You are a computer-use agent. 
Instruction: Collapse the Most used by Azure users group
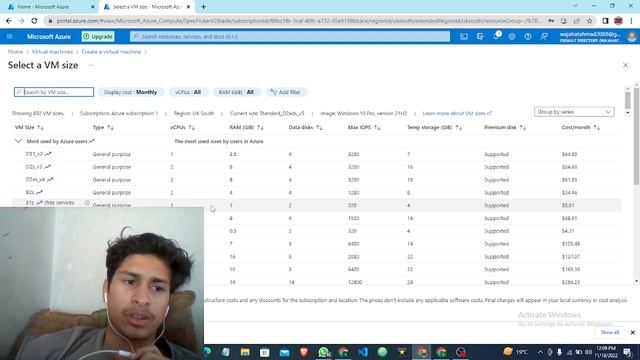[18, 141]
